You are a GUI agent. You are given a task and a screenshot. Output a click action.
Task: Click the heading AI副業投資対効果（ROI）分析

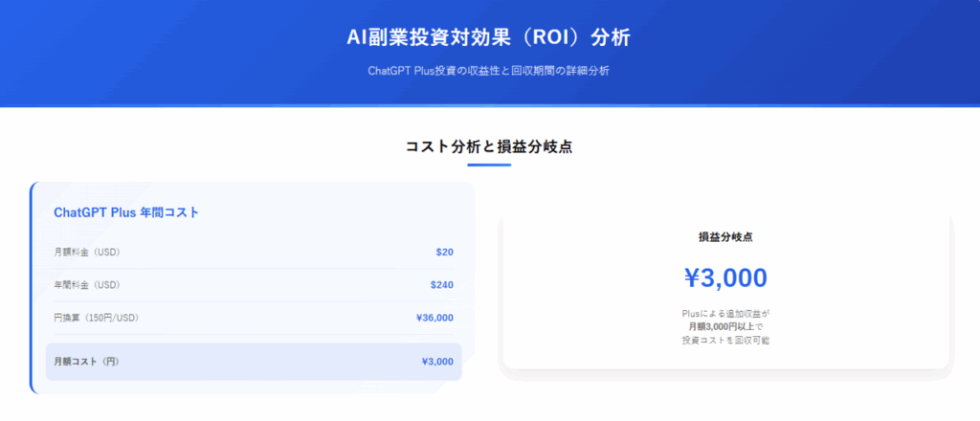(489, 37)
